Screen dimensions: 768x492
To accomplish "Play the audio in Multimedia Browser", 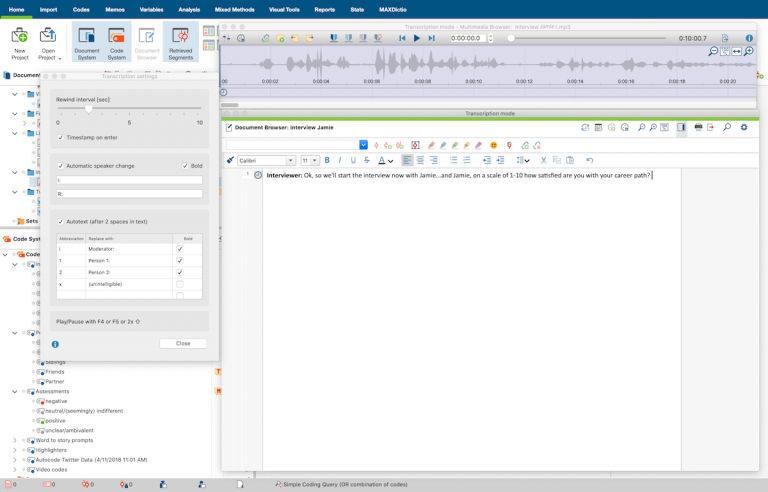I will 417,38.
